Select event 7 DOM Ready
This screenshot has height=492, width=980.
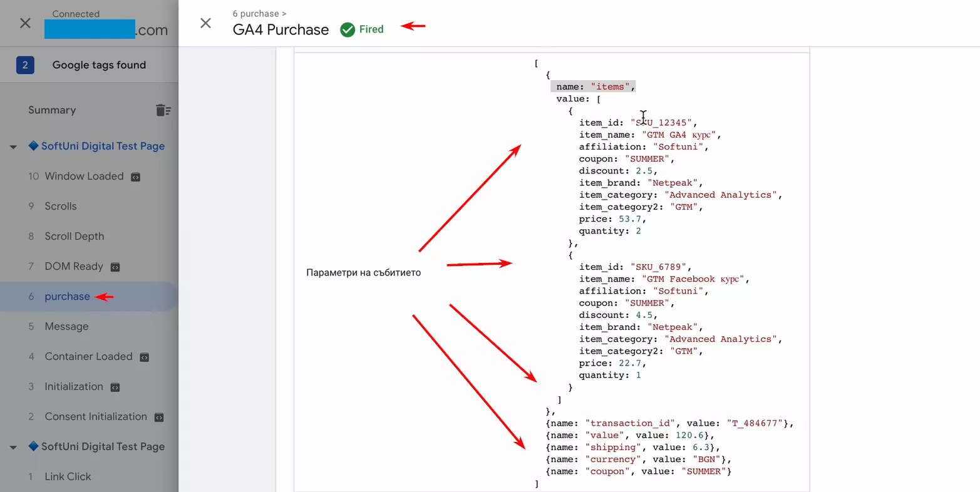coord(73,267)
